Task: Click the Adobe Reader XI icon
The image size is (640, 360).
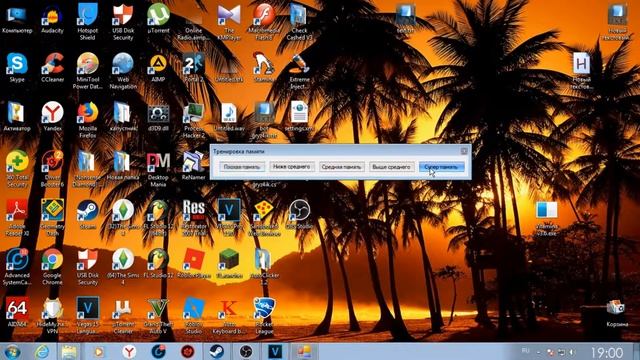Action: pos(17,218)
